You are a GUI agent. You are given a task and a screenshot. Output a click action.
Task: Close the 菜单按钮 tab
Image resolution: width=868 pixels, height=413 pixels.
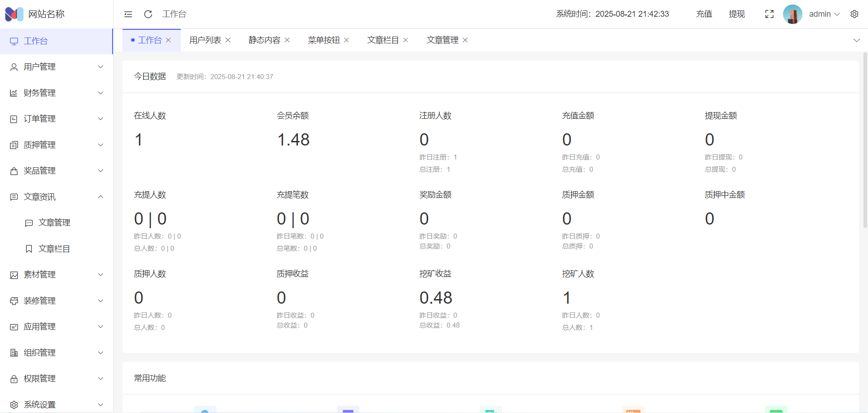click(346, 40)
